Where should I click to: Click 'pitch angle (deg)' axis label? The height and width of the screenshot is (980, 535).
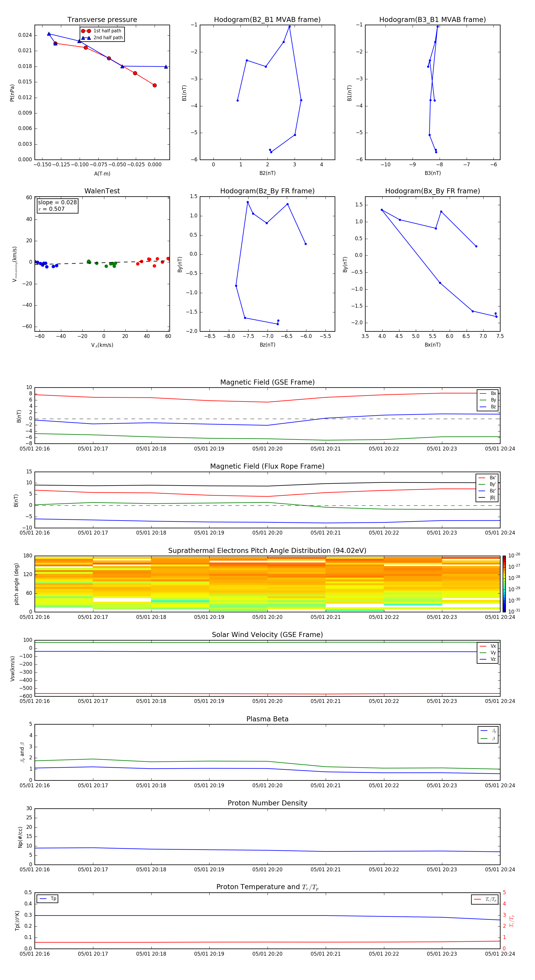[x=16, y=584]
